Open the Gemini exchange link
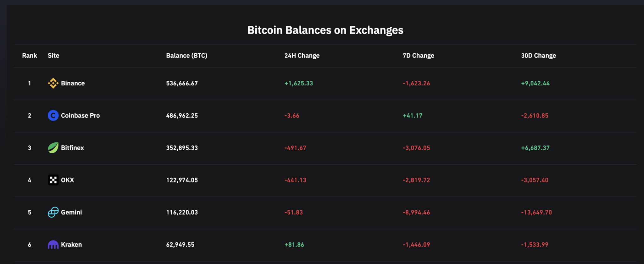The height and width of the screenshot is (264, 644). click(71, 212)
